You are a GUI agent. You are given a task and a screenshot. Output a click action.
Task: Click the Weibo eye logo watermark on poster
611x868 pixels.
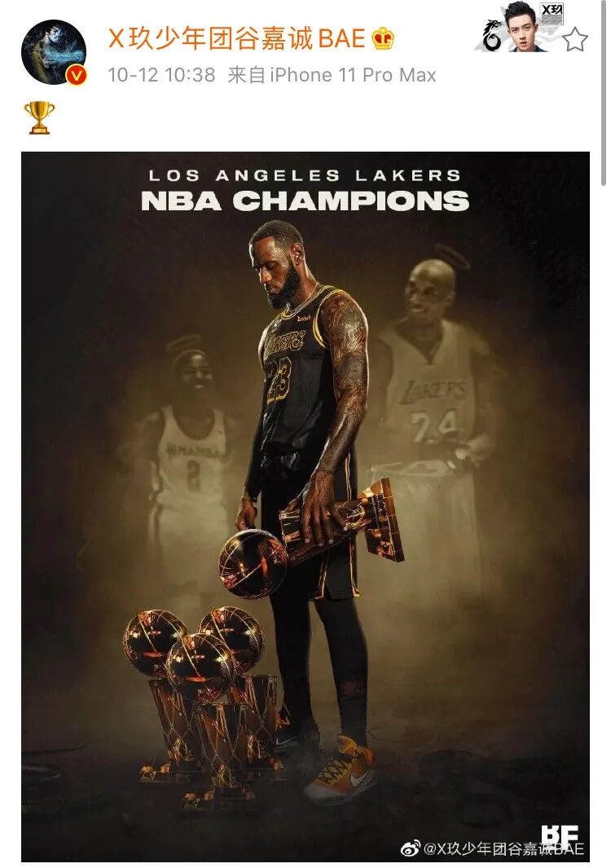coord(411,848)
